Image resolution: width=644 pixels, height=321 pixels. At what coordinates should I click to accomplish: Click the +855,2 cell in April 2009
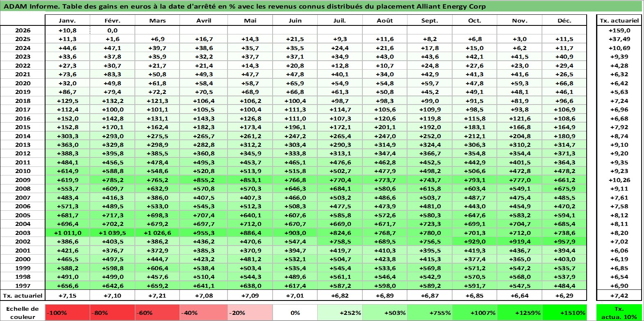tap(204, 180)
